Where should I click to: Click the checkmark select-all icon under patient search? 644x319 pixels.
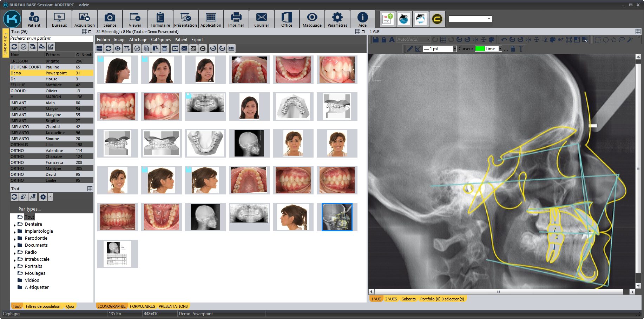[x=24, y=47]
